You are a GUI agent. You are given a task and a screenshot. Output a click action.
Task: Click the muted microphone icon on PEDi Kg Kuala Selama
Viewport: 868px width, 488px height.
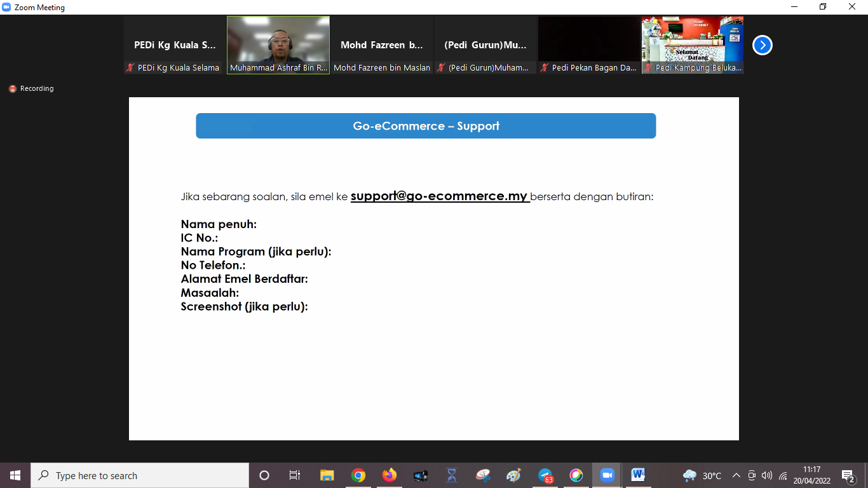(x=131, y=67)
